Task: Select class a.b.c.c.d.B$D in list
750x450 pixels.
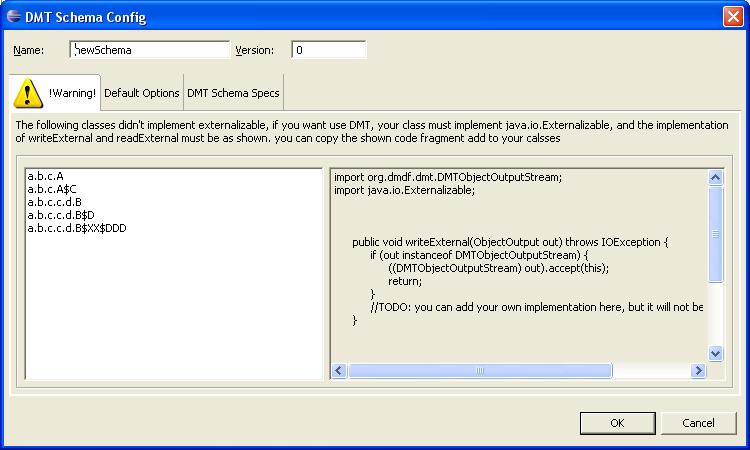Action: [x=61, y=215]
